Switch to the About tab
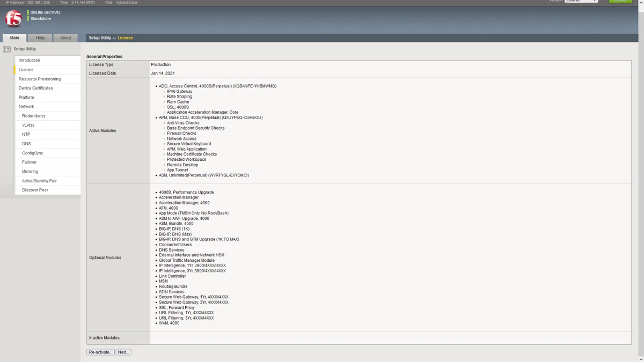This screenshot has height=362, width=644. click(65, 38)
